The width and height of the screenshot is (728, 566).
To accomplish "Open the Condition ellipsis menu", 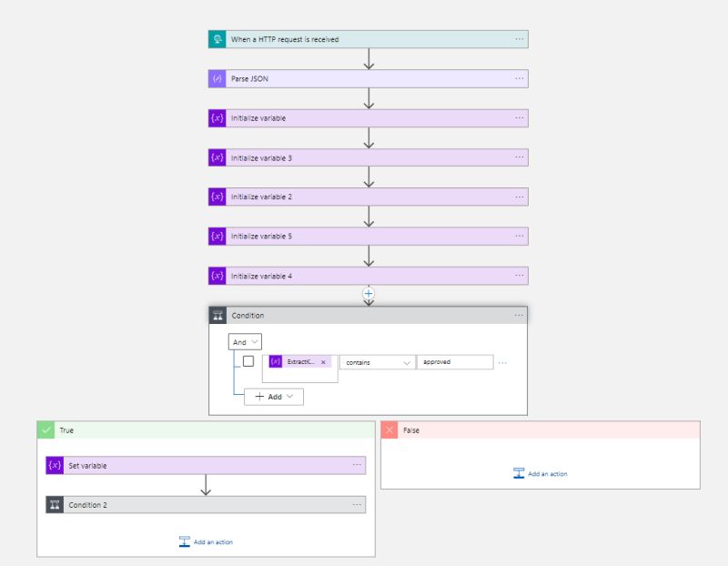I will 519,315.
